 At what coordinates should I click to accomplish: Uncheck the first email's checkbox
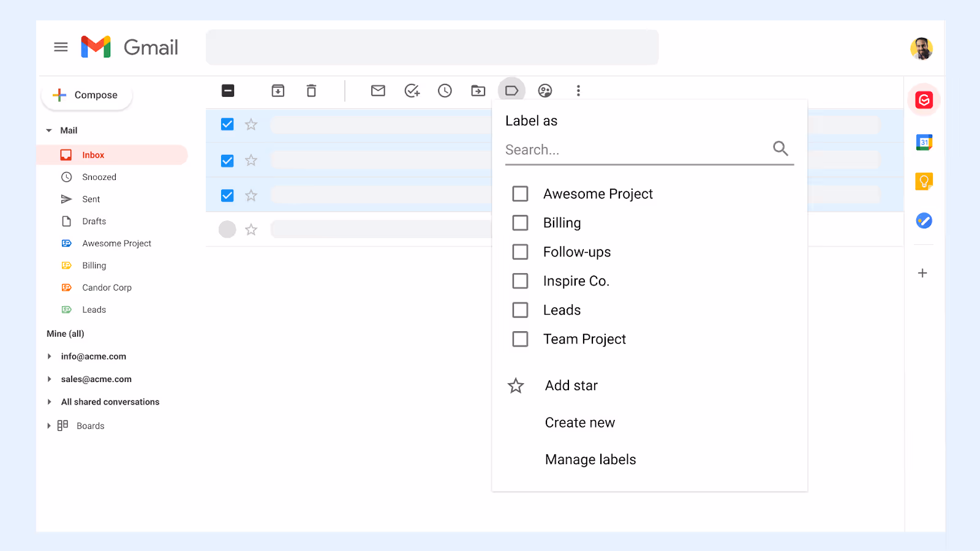point(227,124)
